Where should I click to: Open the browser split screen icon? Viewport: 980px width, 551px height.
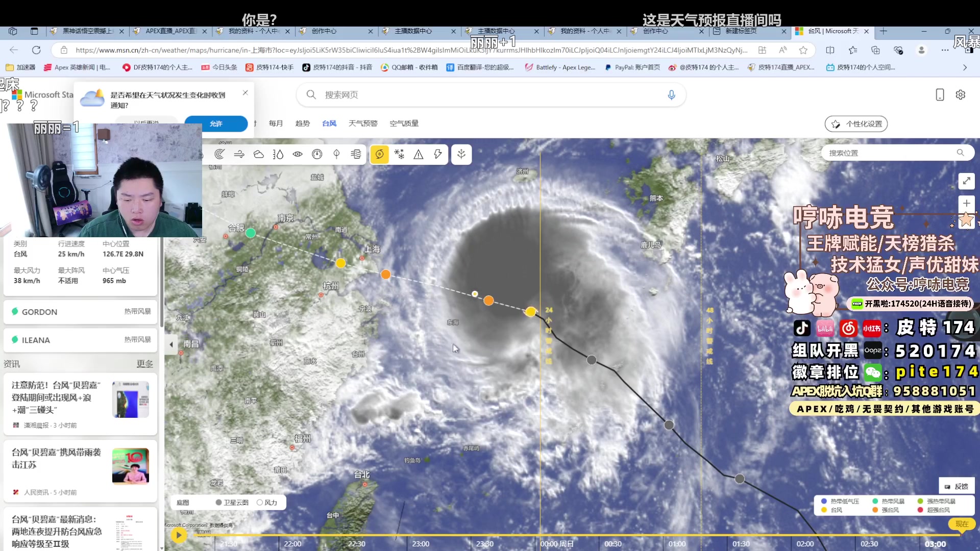(x=830, y=50)
